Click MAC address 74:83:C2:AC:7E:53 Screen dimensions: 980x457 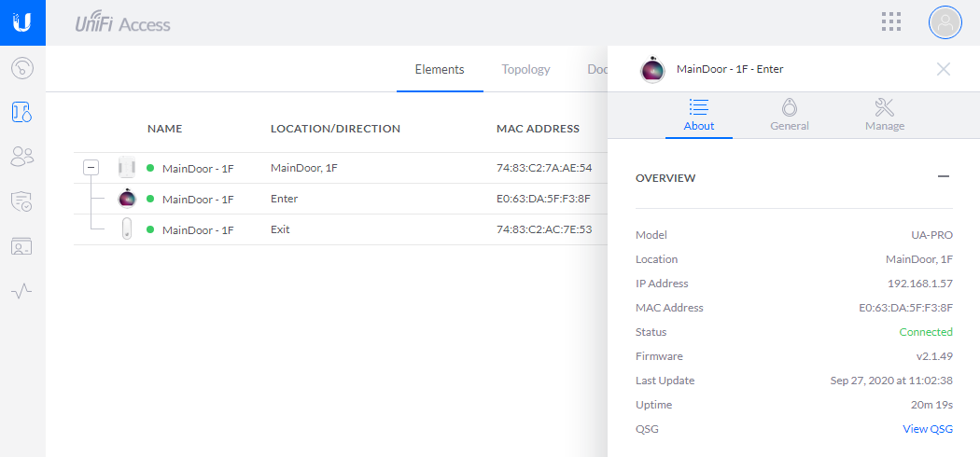pyautogui.click(x=544, y=229)
